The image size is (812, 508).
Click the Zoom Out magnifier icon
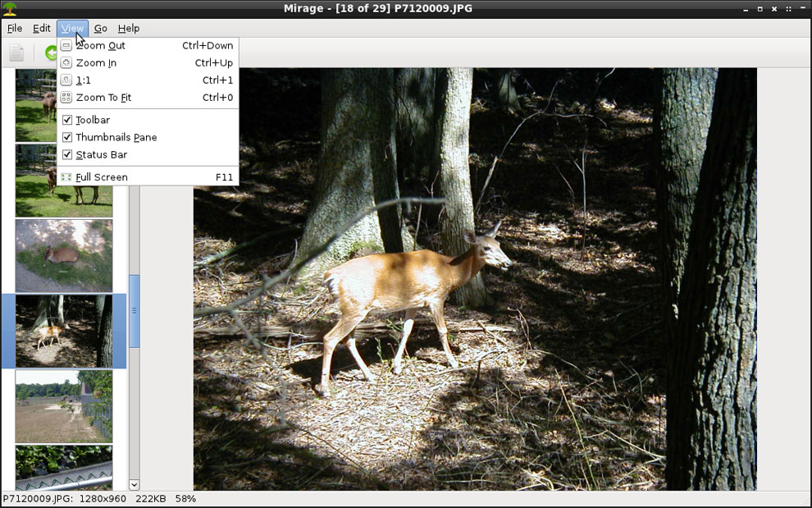coord(66,46)
